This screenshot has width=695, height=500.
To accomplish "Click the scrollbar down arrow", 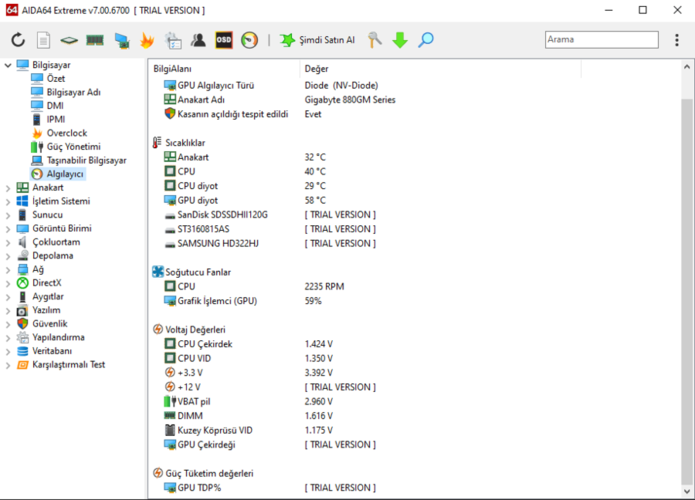I will tap(687, 491).
